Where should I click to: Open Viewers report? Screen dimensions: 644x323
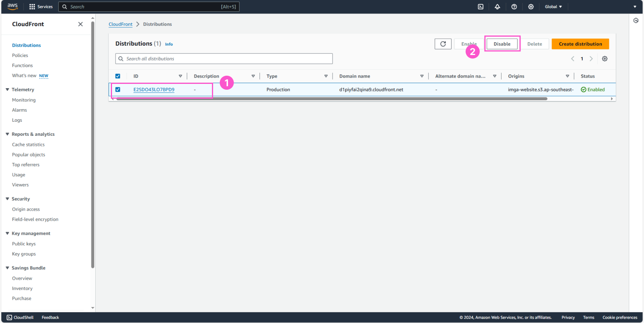tap(20, 185)
